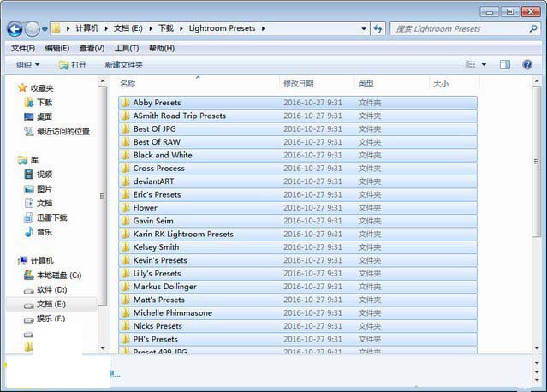Screen dimensions: 547x392
Task: Click the magnifier search icon
Action: (533, 28)
